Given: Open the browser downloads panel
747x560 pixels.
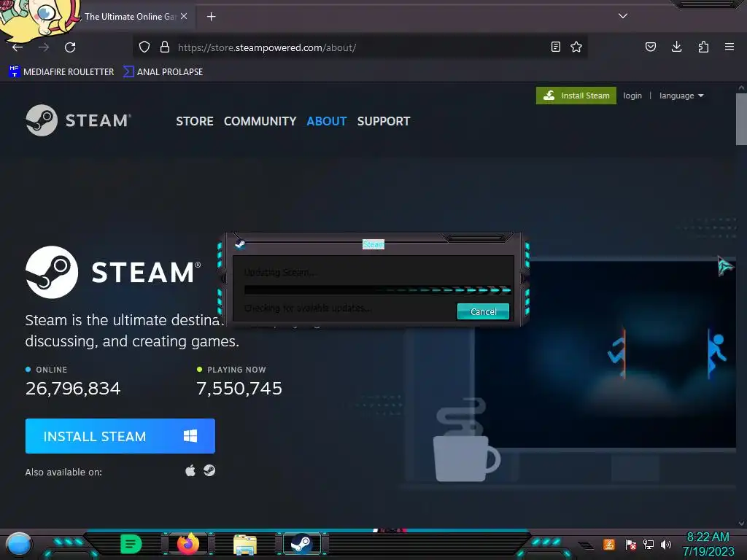Looking at the screenshot, I should click(x=676, y=47).
